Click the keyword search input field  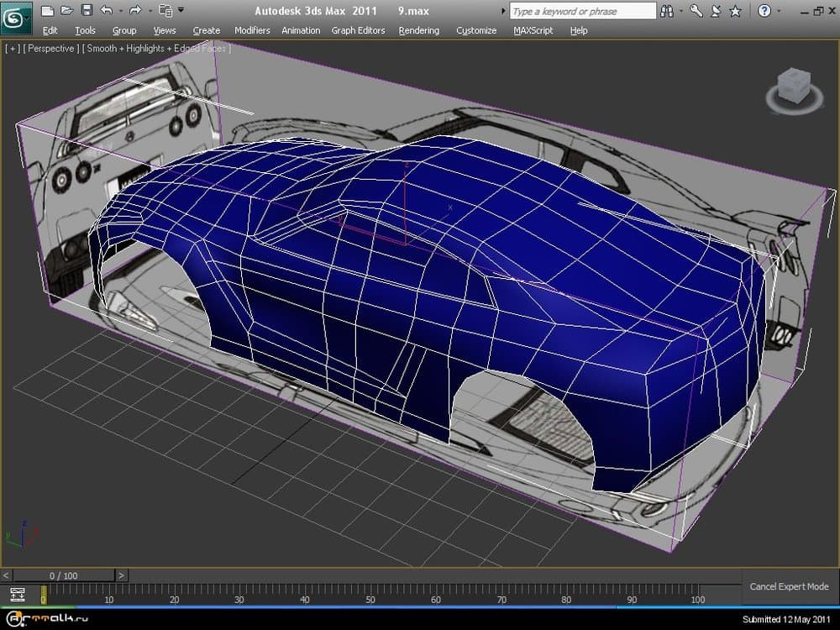583,11
